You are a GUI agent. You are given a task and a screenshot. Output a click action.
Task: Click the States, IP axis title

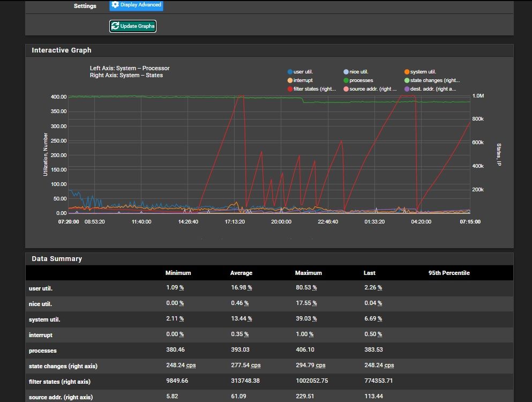499,154
